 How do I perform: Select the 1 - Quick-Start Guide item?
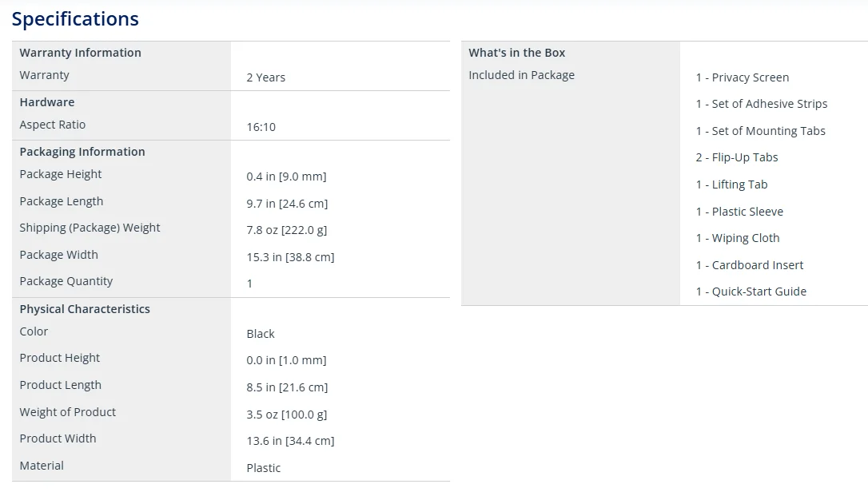(751, 292)
